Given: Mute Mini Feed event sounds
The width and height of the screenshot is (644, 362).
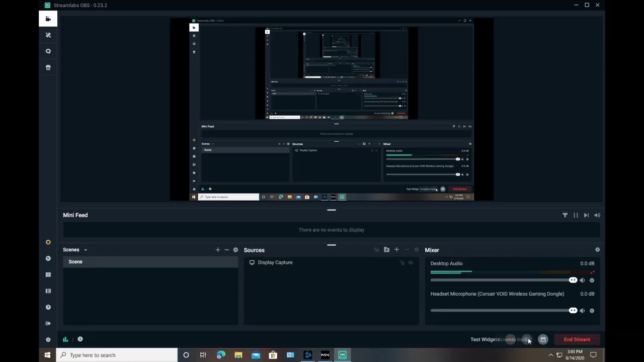Looking at the screenshot, I should pos(597,215).
